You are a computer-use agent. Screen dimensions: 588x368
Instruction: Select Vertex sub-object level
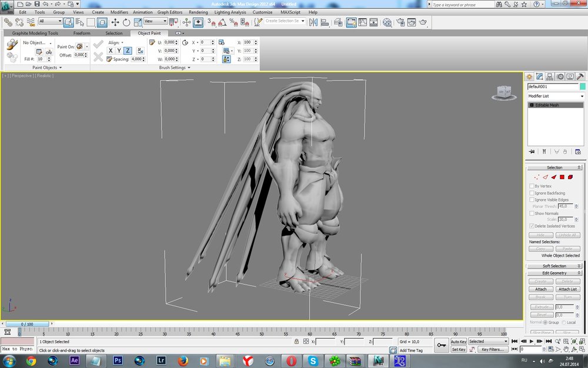coord(536,177)
